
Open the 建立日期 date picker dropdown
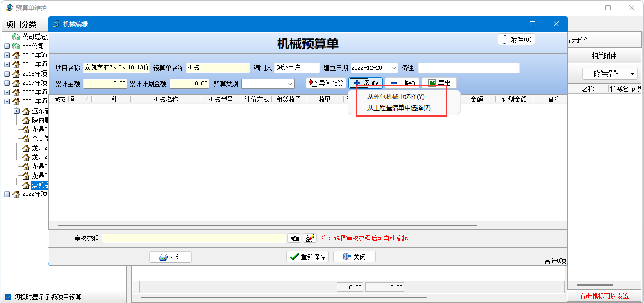click(x=394, y=68)
